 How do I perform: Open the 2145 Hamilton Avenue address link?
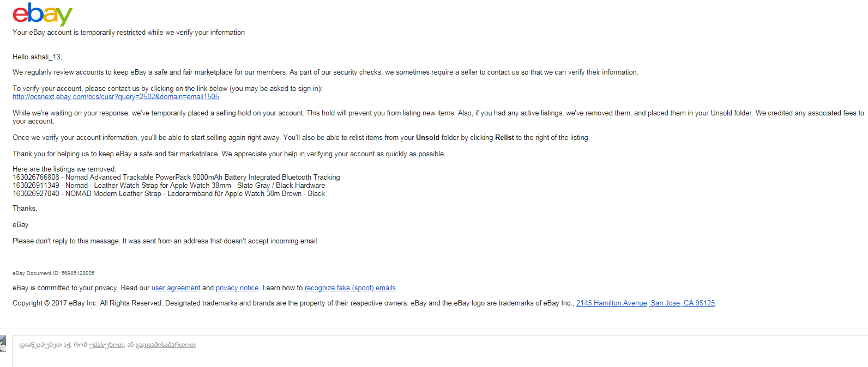(x=645, y=303)
